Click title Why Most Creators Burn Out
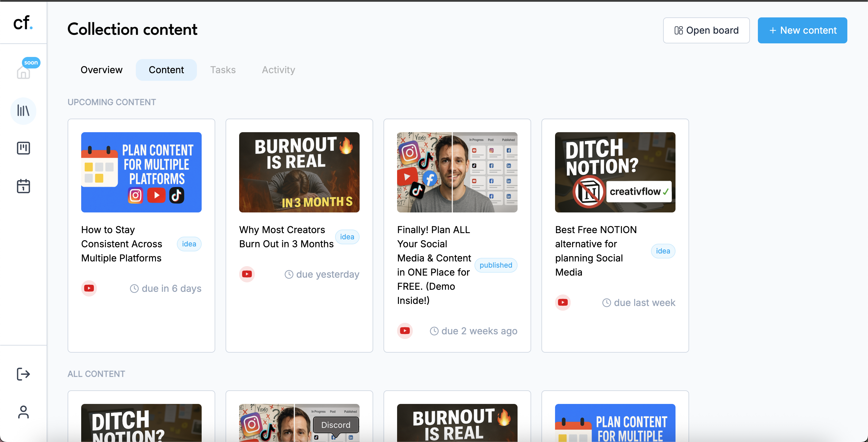The width and height of the screenshot is (868, 442). pyautogui.click(x=286, y=237)
